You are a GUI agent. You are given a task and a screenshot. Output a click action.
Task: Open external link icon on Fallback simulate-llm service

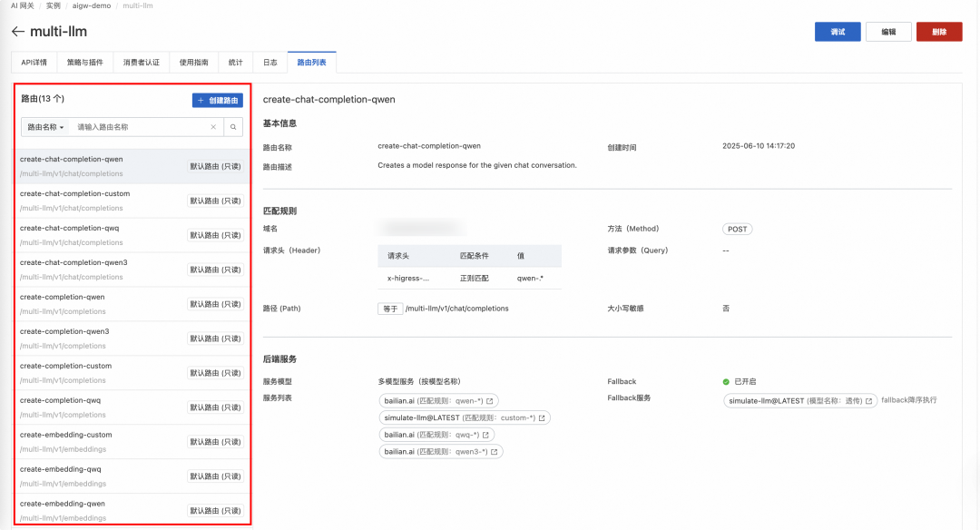[868, 401]
